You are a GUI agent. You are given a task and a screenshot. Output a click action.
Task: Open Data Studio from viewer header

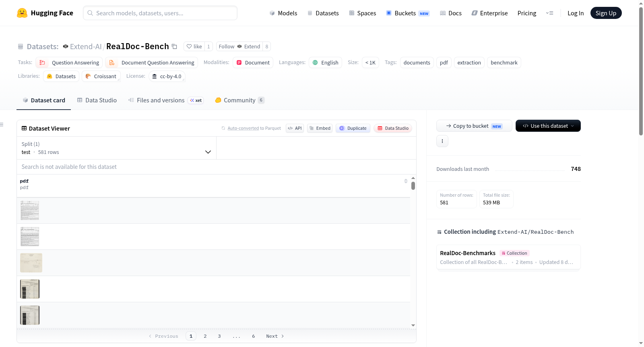click(393, 128)
